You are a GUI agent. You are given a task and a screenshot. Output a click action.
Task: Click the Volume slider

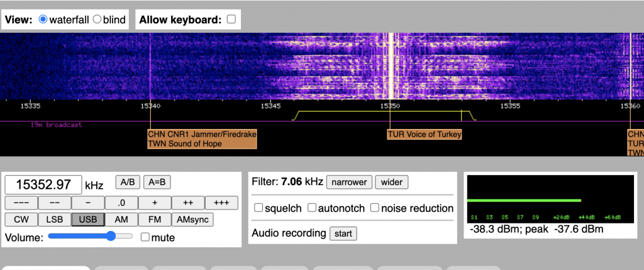pos(91,237)
